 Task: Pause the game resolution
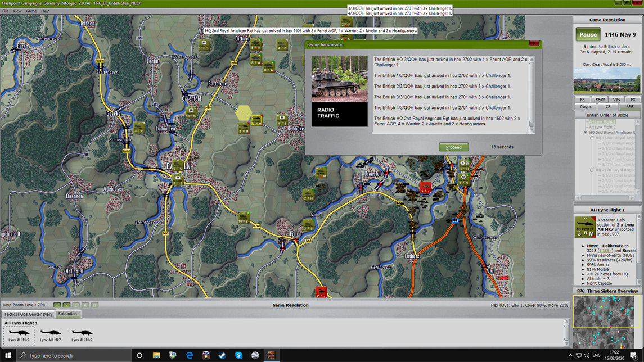tap(588, 34)
